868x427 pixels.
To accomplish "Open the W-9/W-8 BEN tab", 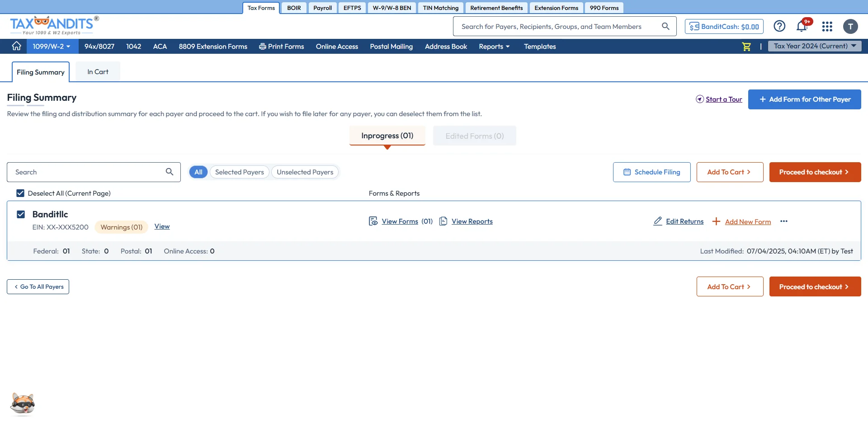I will click(392, 8).
